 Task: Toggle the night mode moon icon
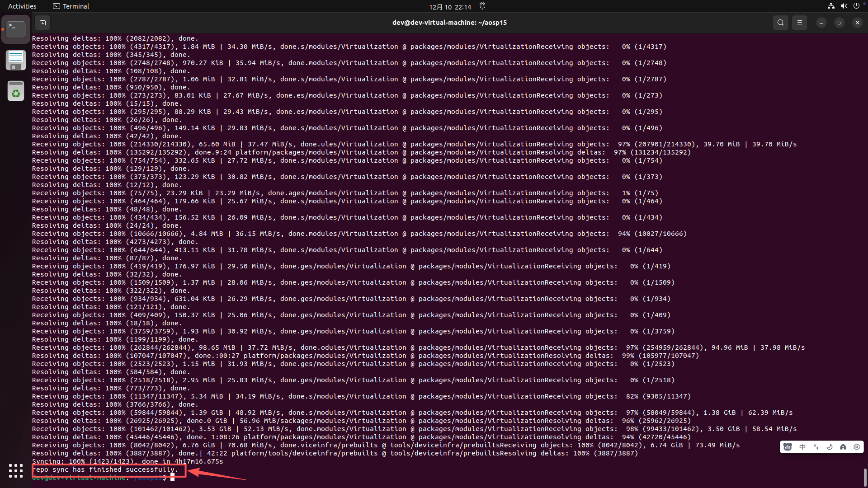click(x=830, y=447)
